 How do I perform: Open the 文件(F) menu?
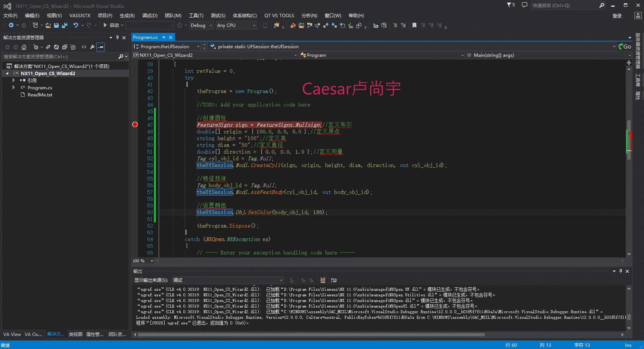tap(10, 16)
